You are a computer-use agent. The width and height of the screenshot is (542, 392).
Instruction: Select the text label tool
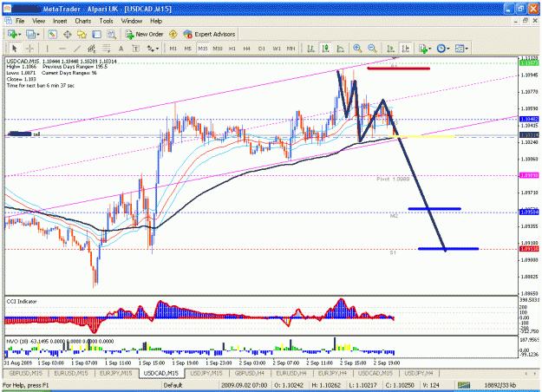136,49
